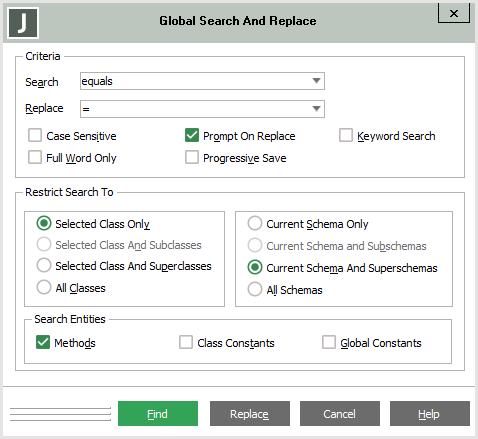
Task: Click the green Find button
Action: (x=158, y=414)
